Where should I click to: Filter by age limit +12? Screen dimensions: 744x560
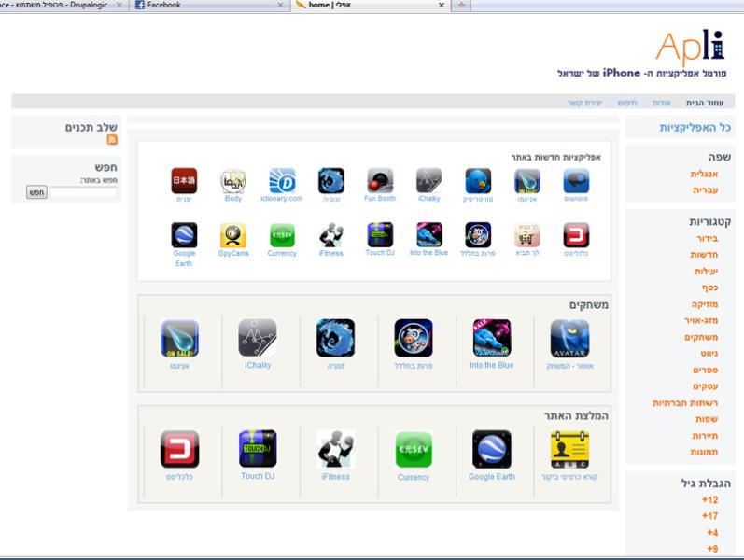point(709,499)
